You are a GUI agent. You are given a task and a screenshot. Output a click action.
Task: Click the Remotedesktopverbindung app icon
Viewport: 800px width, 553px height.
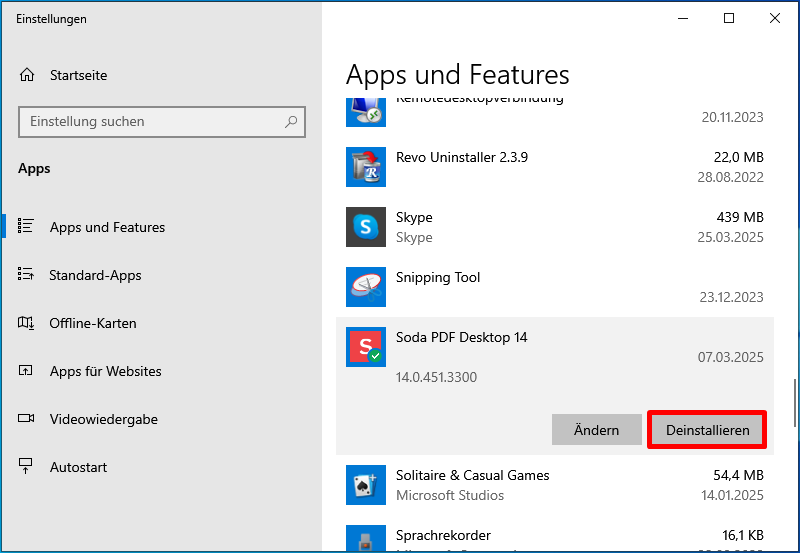tap(365, 109)
